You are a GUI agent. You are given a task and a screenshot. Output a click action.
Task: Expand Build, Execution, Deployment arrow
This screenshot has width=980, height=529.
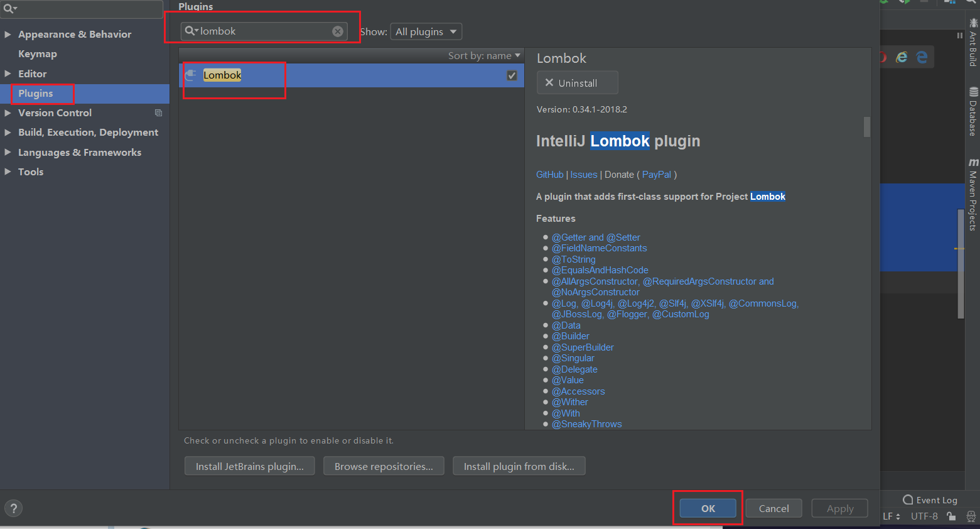coord(8,133)
